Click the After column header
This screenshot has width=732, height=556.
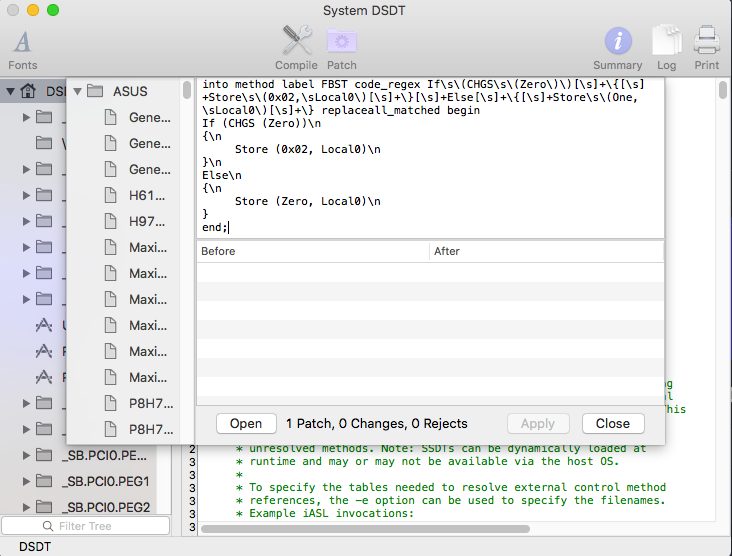(x=546, y=251)
